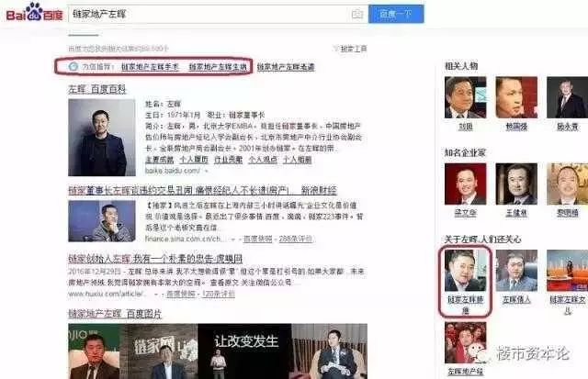Open the third portrait under 知名企业家

tap(568, 184)
